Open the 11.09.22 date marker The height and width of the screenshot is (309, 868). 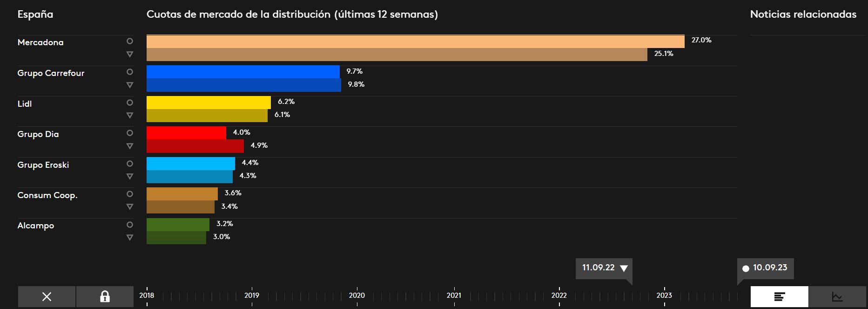[604, 268]
